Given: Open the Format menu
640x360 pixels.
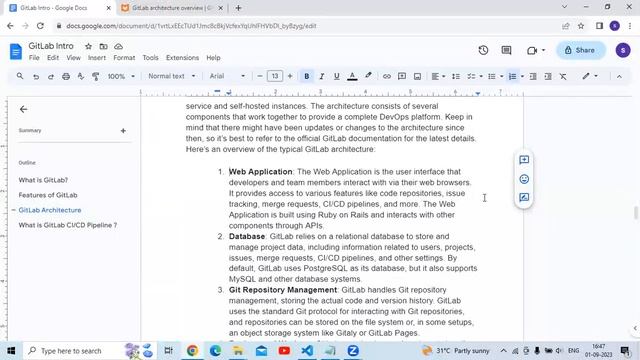Looking at the screenshot, I should (124, 58).
